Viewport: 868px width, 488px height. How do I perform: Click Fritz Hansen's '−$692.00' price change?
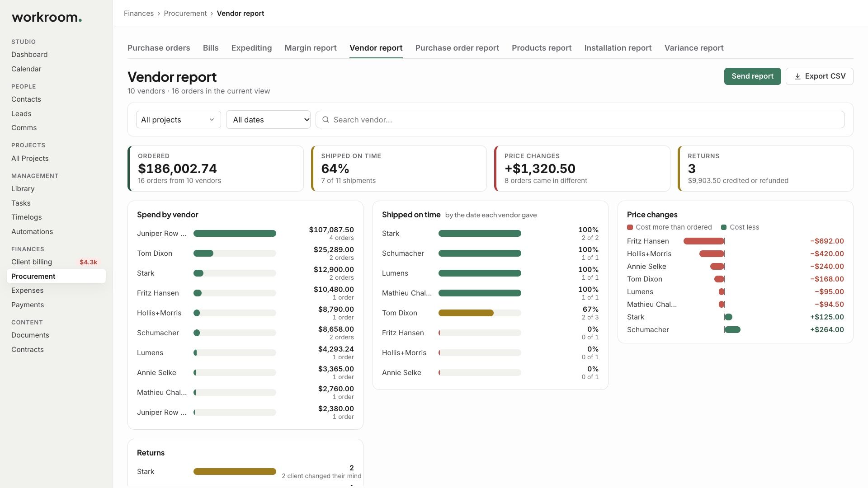[x=827, y=241]
